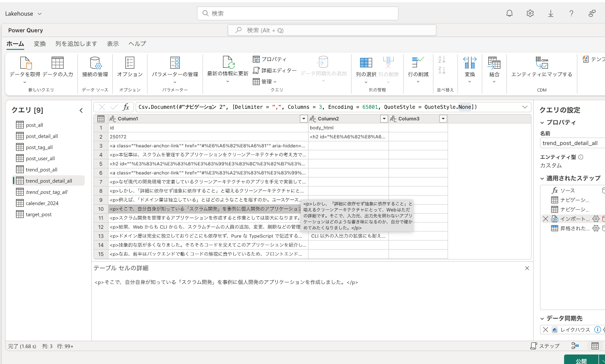Screen dimensions: 605x364
Task: Switch to the 変換 ribbon tab
Action: [x=40, y=44]
